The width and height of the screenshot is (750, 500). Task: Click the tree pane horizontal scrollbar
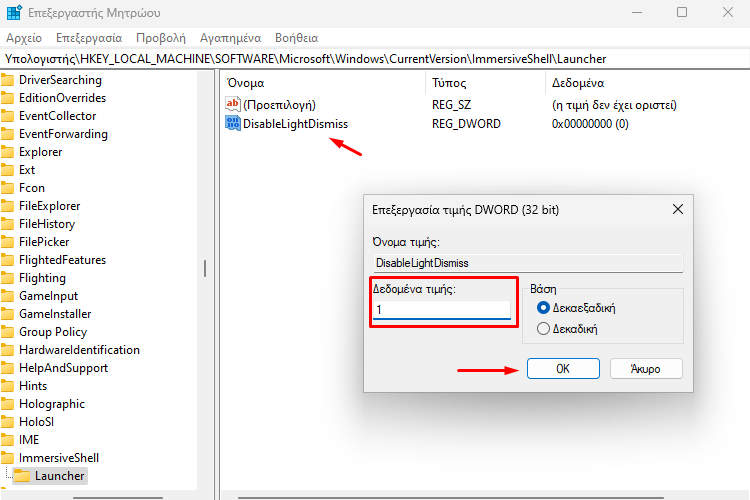(118, 498)
